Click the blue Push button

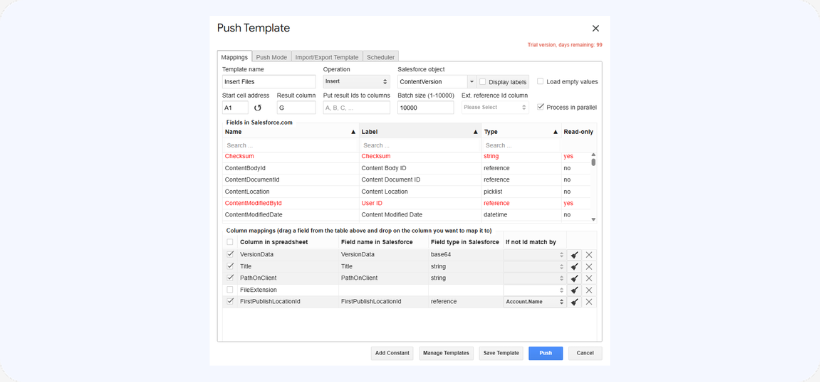(x=545, y=353)
